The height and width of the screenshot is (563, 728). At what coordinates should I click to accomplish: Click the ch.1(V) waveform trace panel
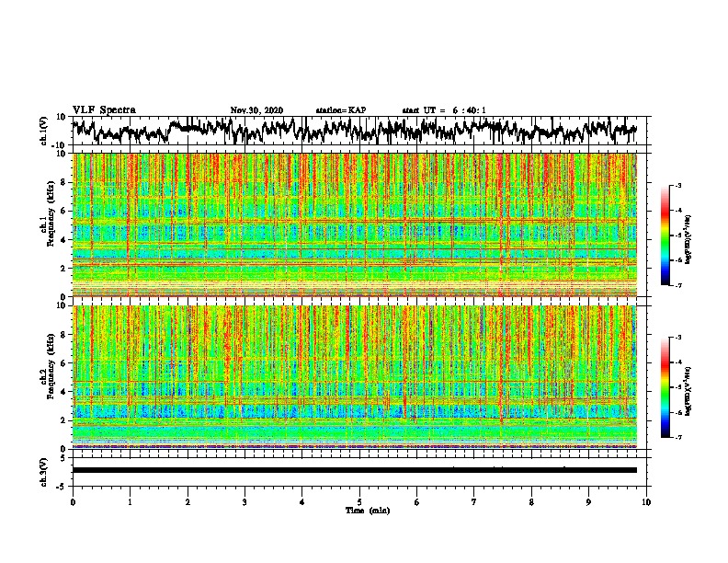tap(359, 131)
